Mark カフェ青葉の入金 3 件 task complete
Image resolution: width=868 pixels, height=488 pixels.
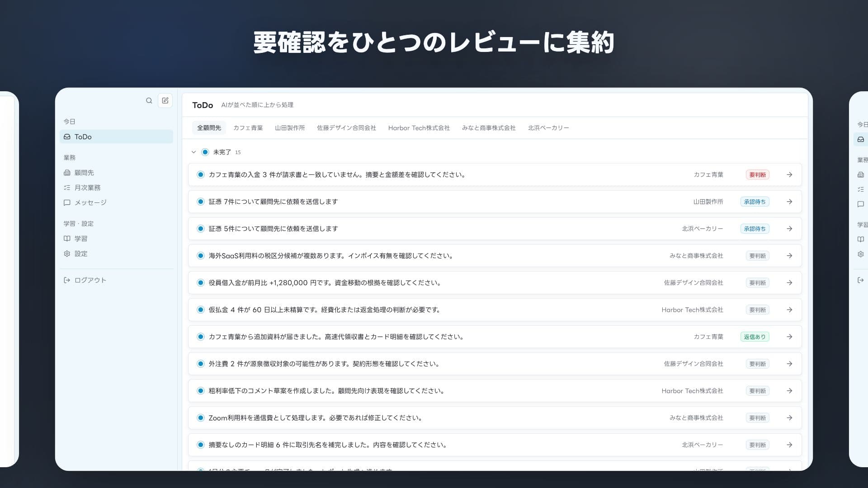point(201,174)
